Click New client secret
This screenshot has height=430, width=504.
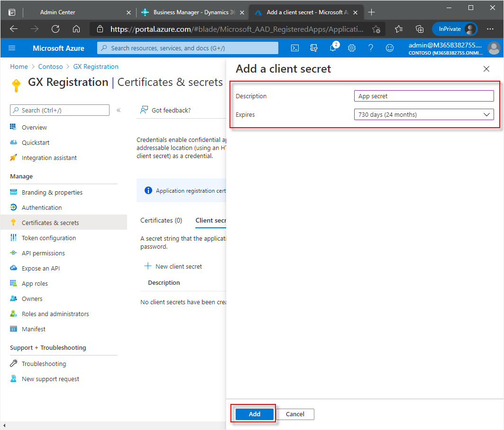click(x=174, y=266)
